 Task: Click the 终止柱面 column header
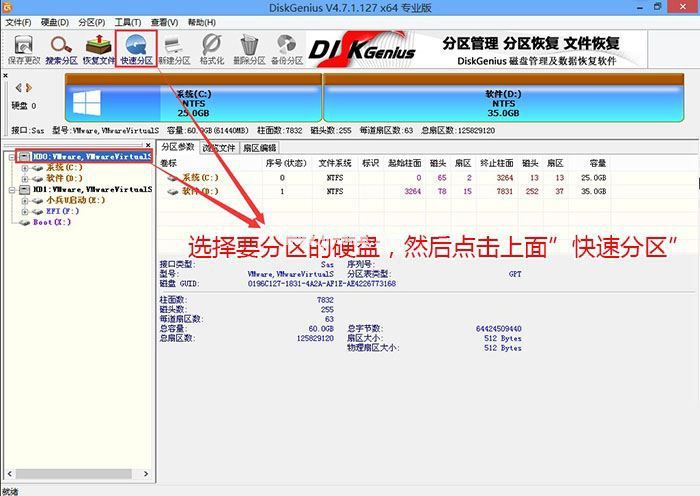click(x=496, y=163)
